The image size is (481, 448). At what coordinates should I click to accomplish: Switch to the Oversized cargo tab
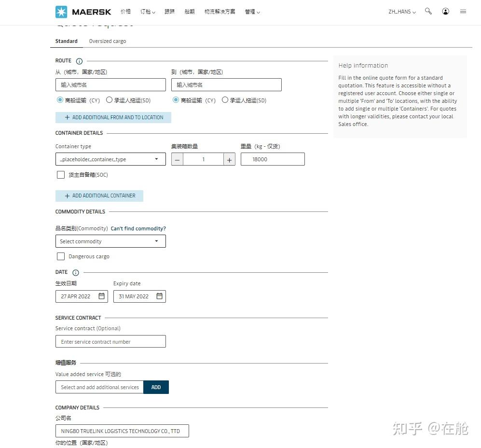107,41
